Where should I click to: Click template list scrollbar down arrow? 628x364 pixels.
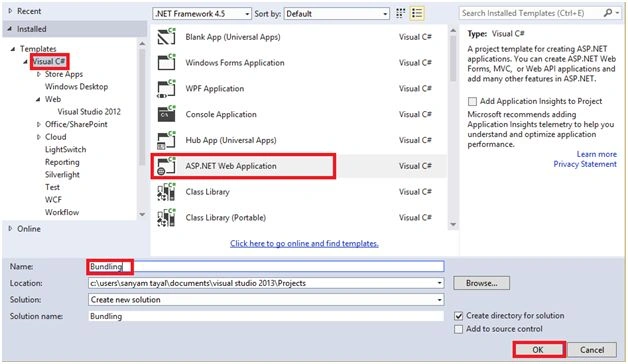[453, 224]
